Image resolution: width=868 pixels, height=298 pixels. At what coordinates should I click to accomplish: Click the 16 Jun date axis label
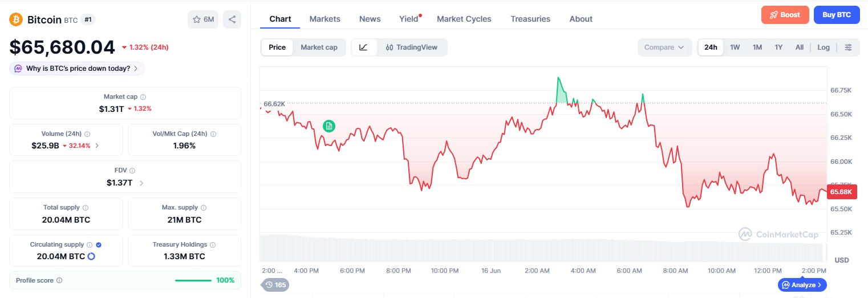[491, 271]
